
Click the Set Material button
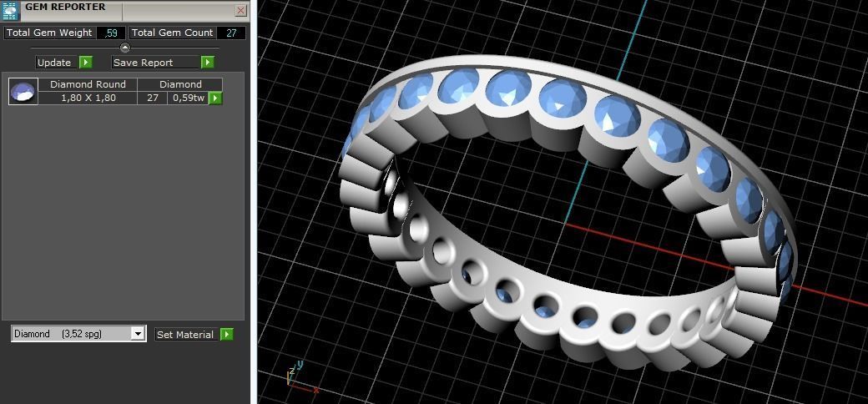click(185, 334)
